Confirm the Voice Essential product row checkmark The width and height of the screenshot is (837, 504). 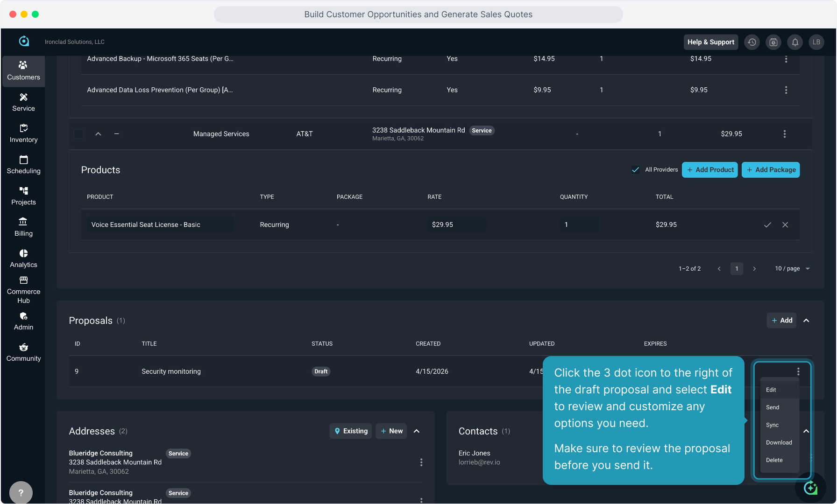pyautogui.click(x=767, y=225)
